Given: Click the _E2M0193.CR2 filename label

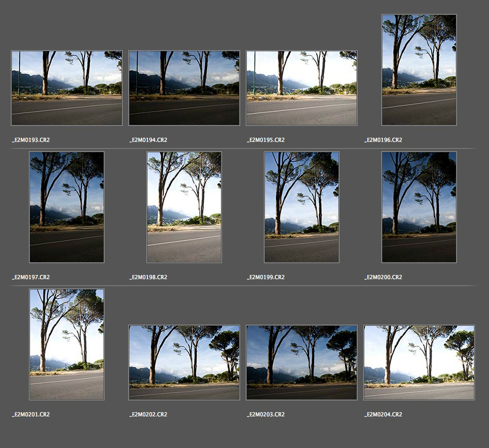Looking at the screenshot, I should pyautogui.click(x=31, y=140).
